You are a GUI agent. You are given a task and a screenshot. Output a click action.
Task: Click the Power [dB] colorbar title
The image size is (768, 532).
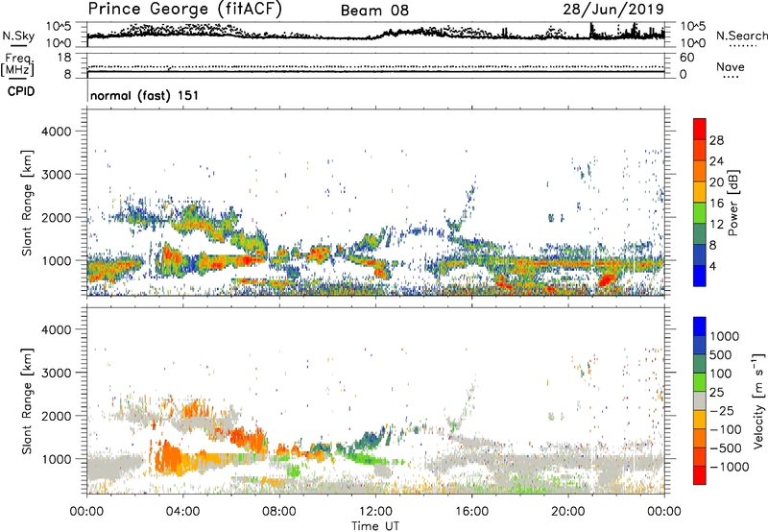[x=733, y=203]
